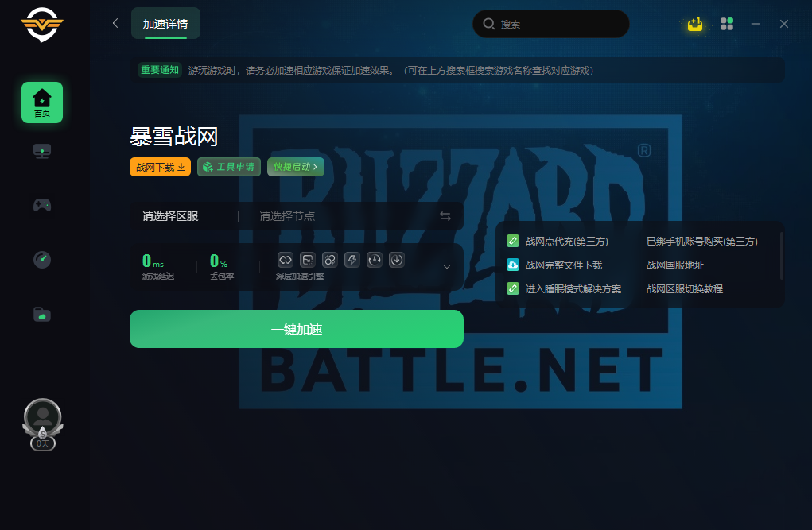
Task: Start acceleration with 一键加速 button
Action: 296,329
